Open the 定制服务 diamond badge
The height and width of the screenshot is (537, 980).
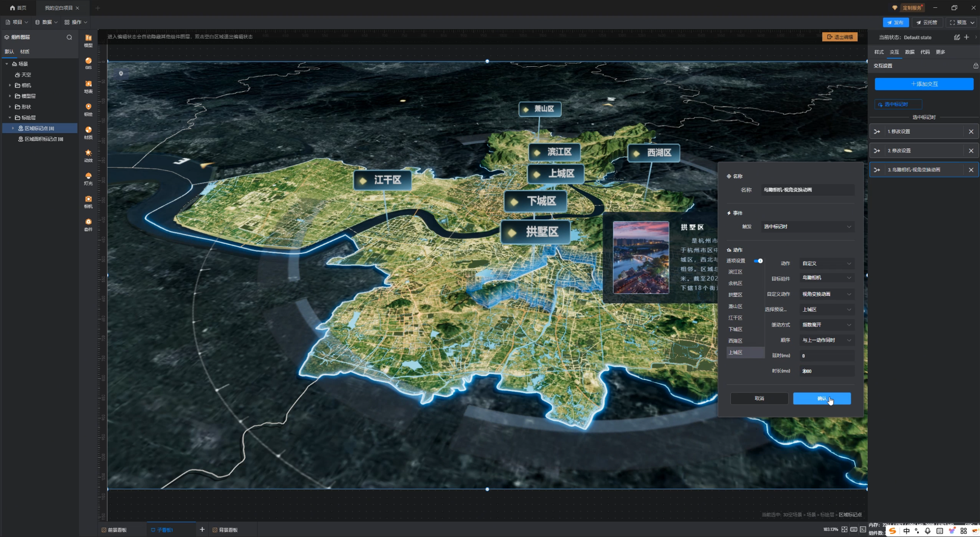(x=908, y=8)
